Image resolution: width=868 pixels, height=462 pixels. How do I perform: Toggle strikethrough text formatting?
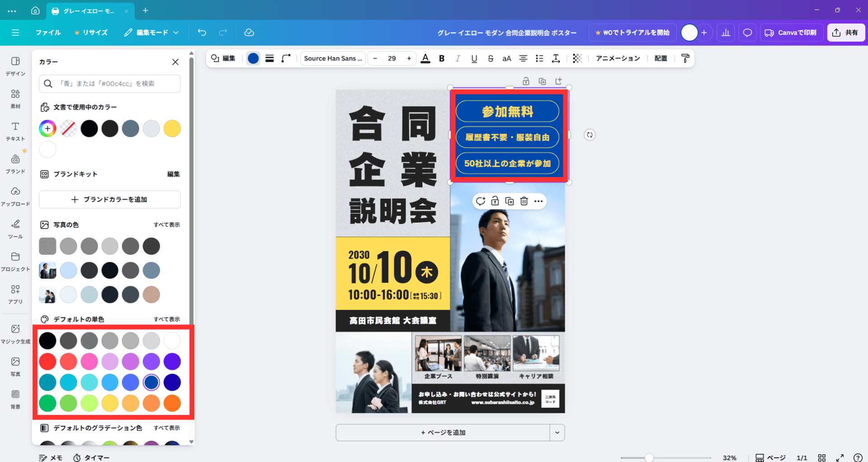(491, 58)
